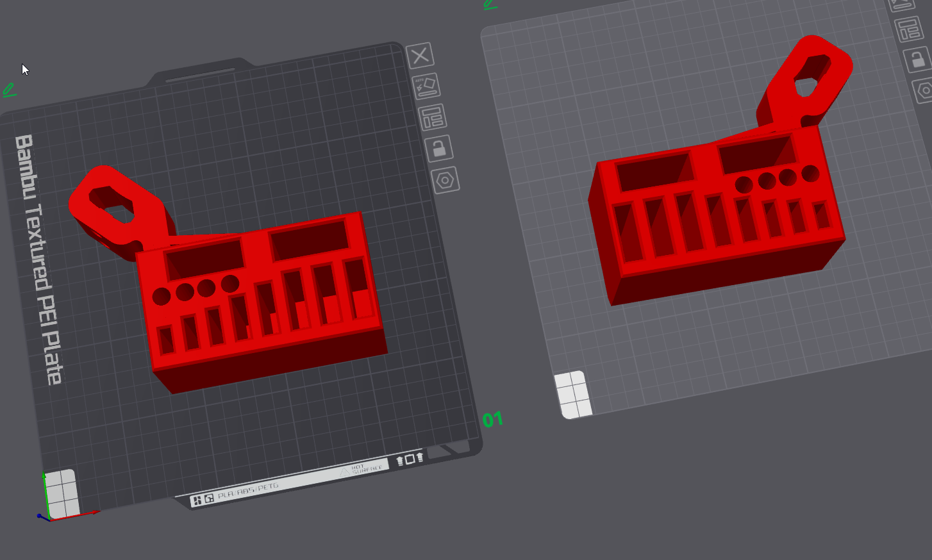Click the PLA/ABS/PETG label strip on plate

[x=249, y=492]
